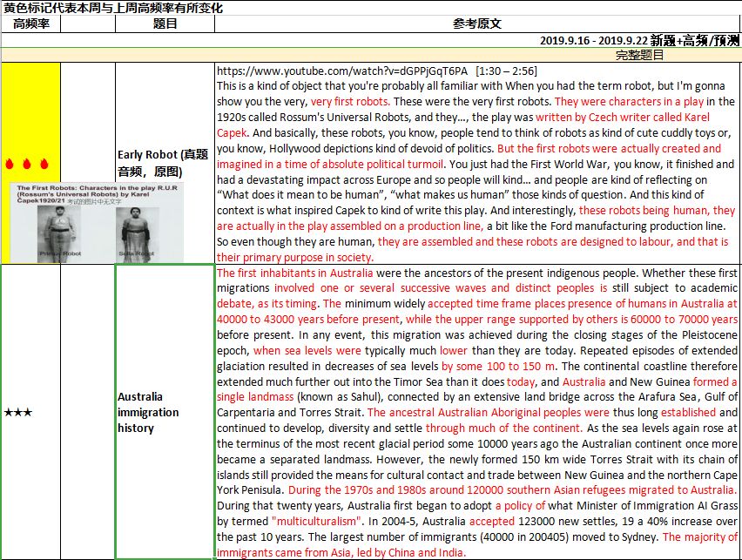Select the empty cell beside three stars
Screen dimensions: 742x560
point(88,412)
